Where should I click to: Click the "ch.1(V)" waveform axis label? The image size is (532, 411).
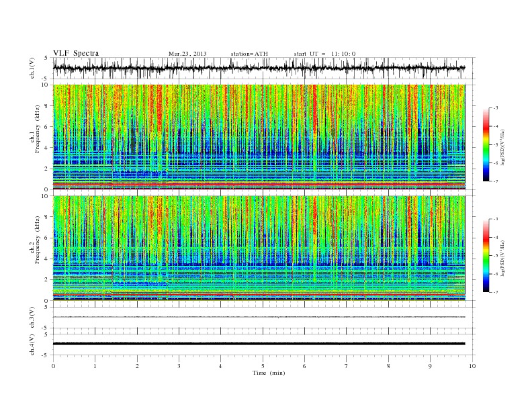click(x=32, y=68)
